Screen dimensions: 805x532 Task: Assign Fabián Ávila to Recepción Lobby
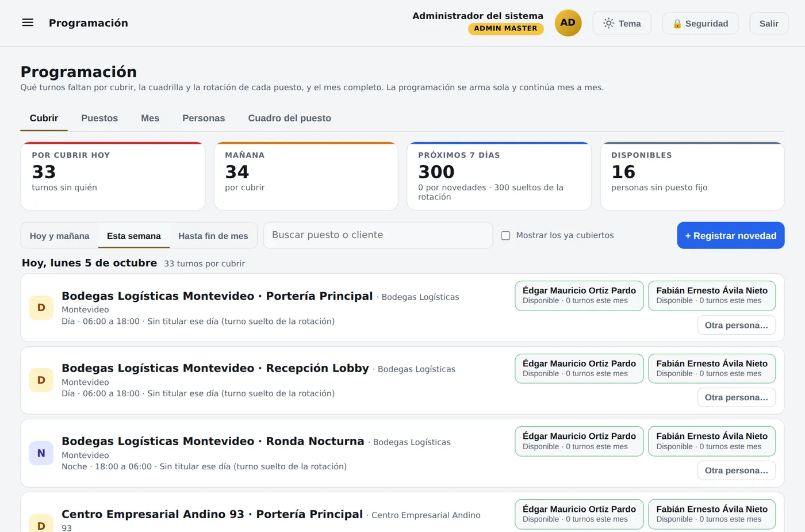point(712,368)
